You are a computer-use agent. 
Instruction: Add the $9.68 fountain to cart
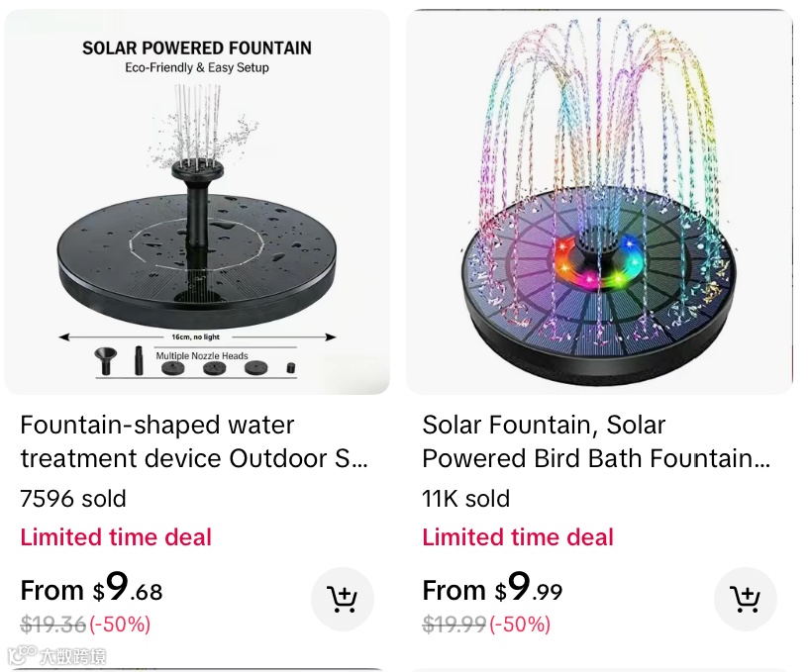pos(343,599)
